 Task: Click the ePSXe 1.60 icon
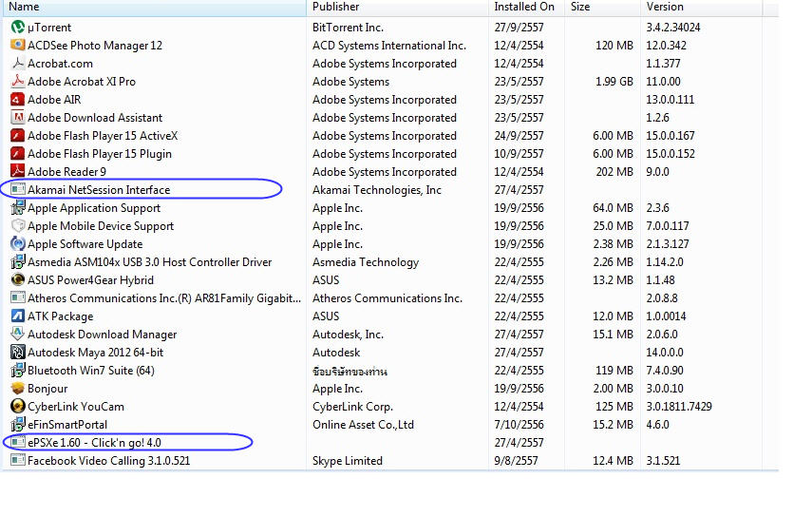(x=18, y=443)
